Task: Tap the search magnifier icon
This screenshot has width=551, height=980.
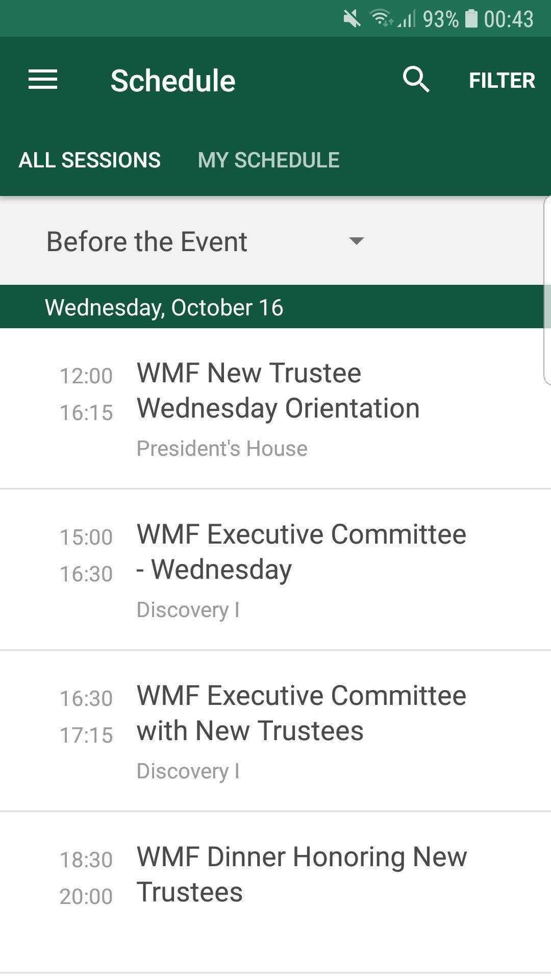Action: [416, 80]
